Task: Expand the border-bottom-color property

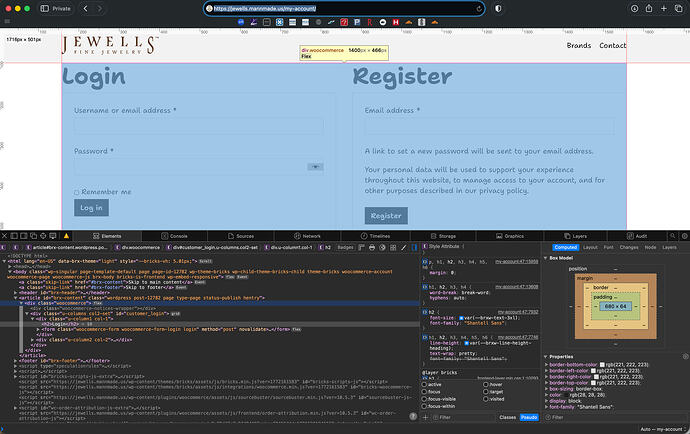Action: [x=547, y=364]
